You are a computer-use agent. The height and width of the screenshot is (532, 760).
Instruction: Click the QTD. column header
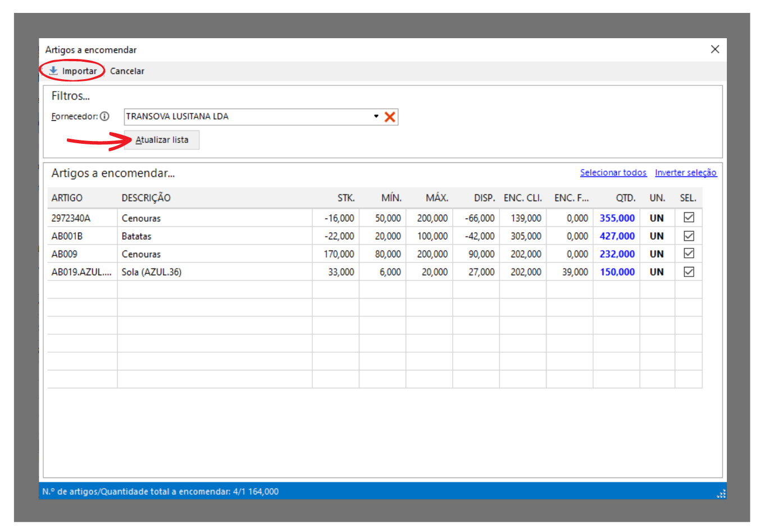tap(625, 198)
